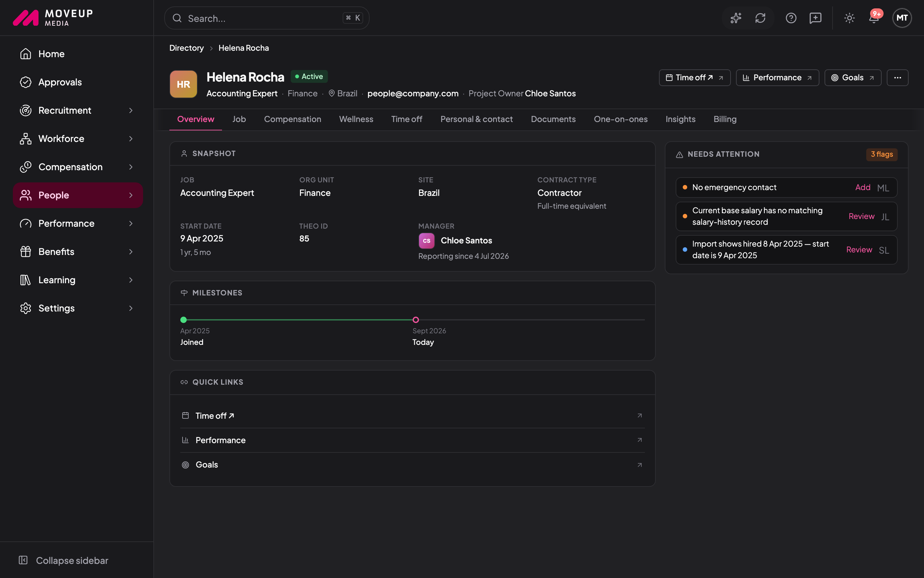Image resolution: width=924 pixels, height=578 pixels.
Task: Expand the Benefits sidebar chevron
Action: 131,252
